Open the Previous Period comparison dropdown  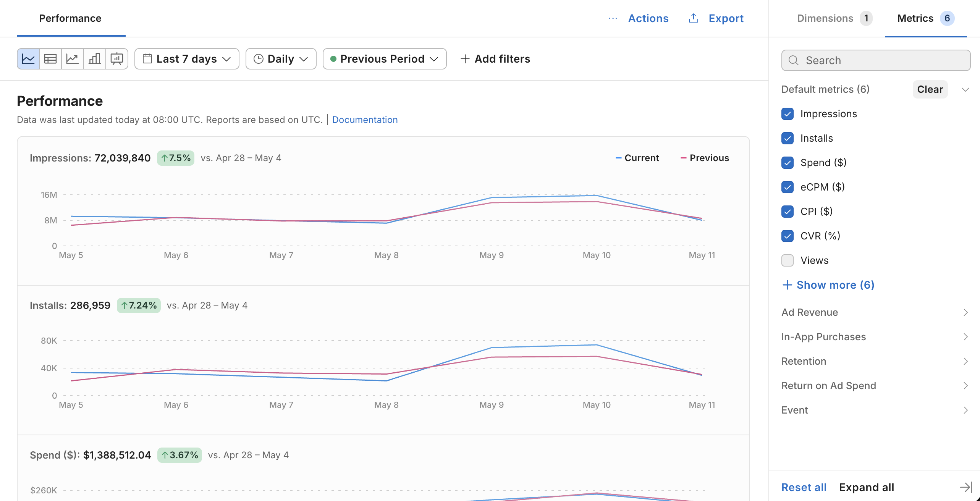tap(385, 59)
